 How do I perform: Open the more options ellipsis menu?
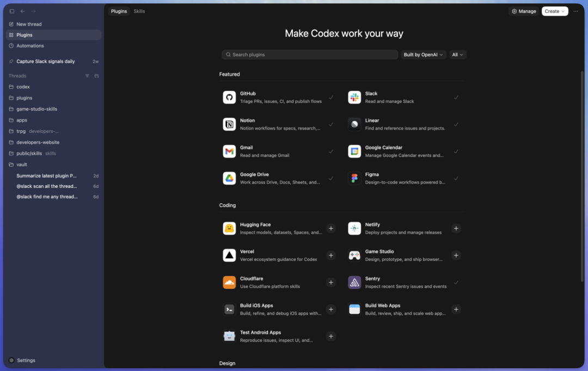click(575, 11)
